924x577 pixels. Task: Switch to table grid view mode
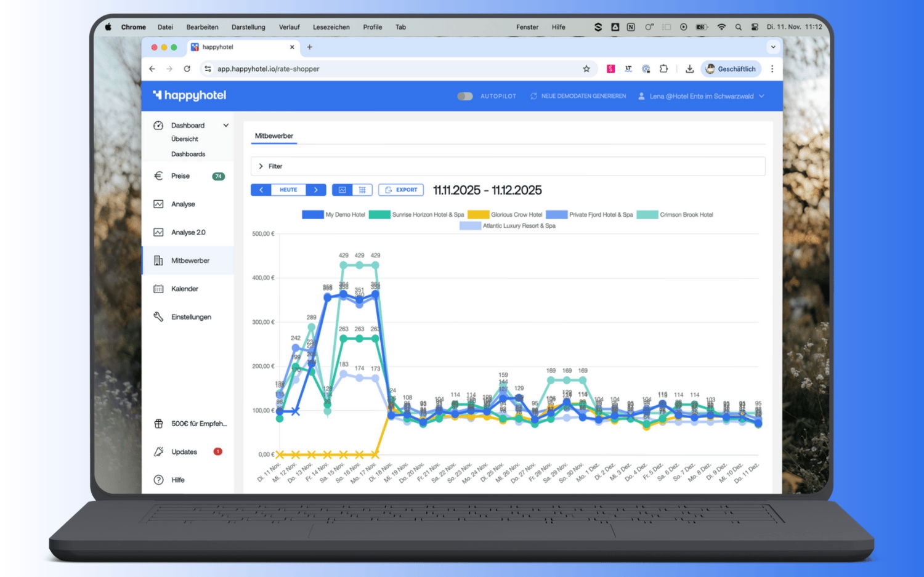362,190
